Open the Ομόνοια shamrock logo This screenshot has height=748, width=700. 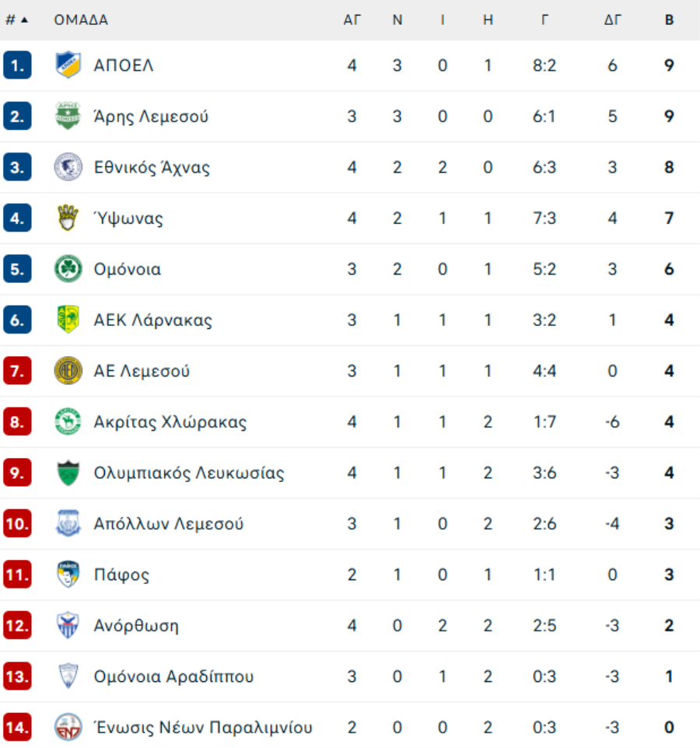(68, 269)
